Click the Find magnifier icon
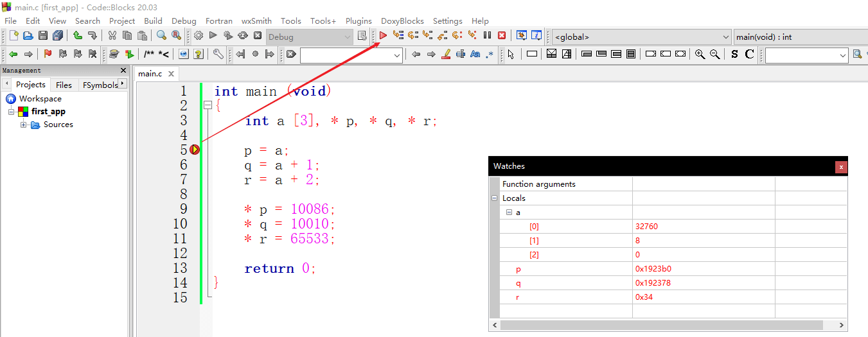Image resolution: width=868 pixels, height=337 pixels. (x=161, y=36)
